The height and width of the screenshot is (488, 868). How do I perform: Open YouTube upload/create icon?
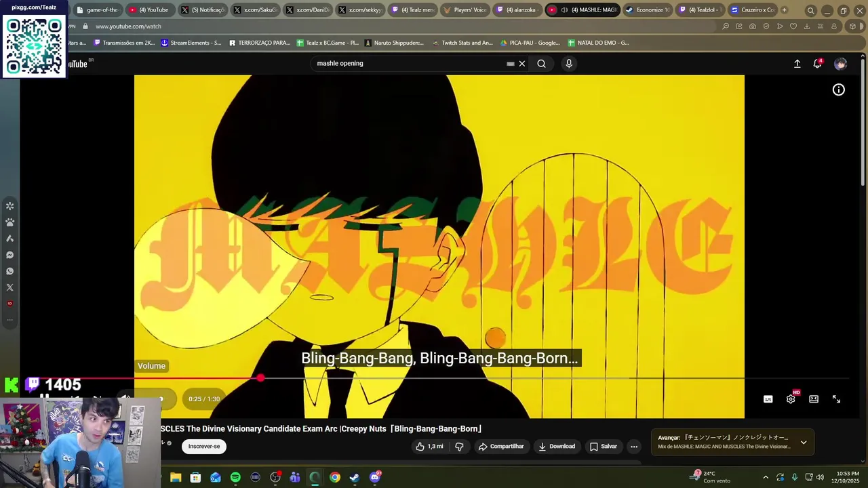tap(797, 64)
